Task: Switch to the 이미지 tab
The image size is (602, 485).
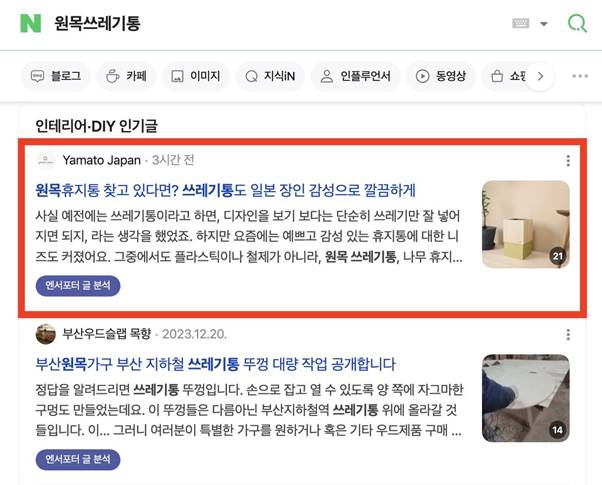Action: tap(195, 76)
